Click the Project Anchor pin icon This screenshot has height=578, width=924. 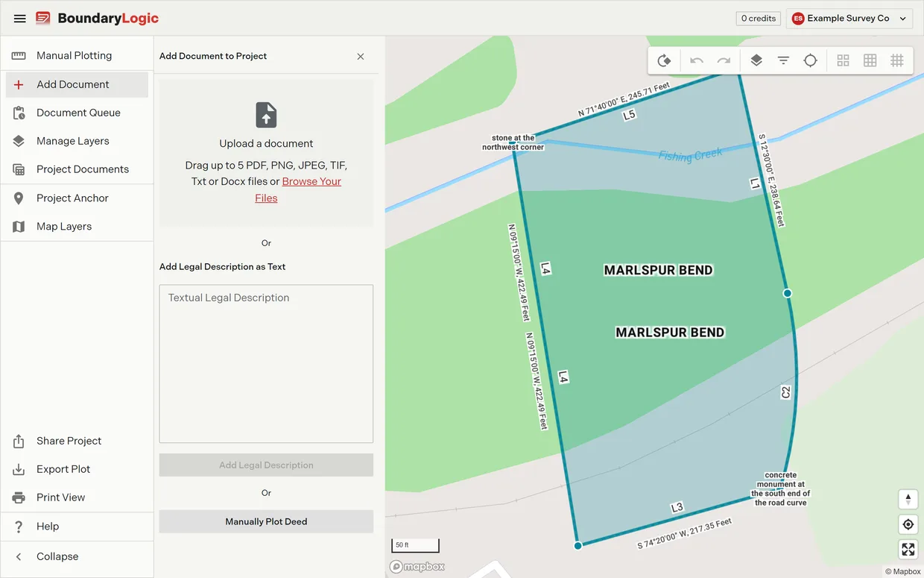pyautogui.click(x=19, y=198)
